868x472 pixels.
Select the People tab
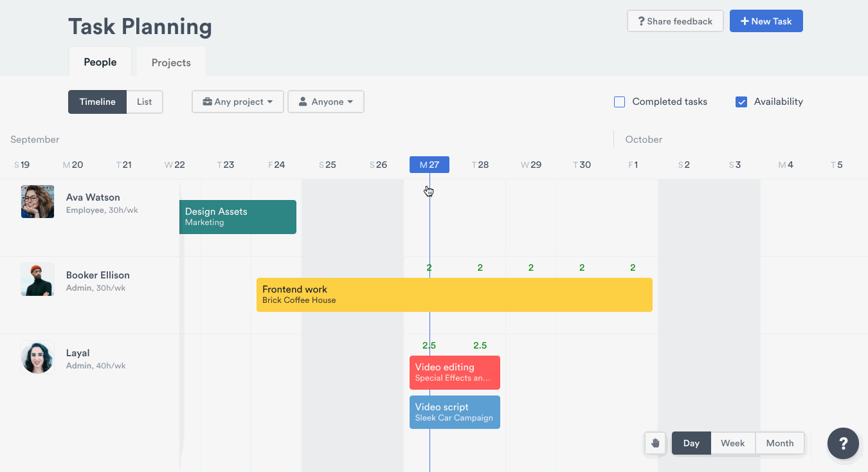pyautogui.click(x=100, y=62)
